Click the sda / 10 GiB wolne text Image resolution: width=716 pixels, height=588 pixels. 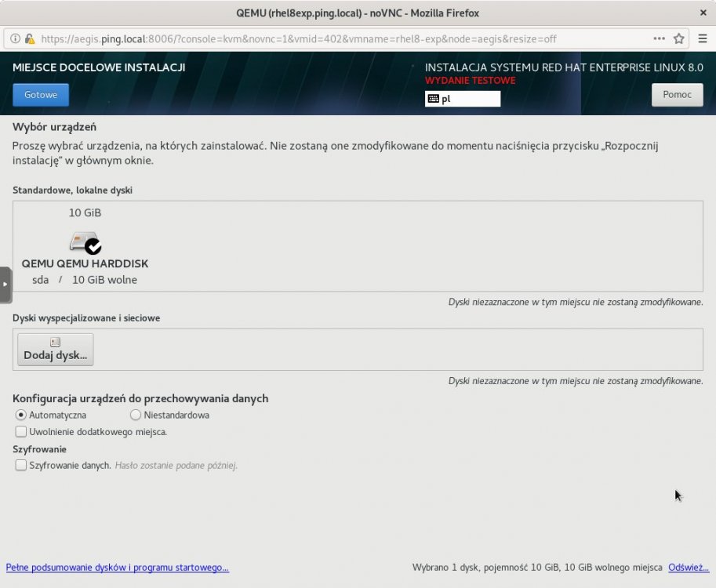click(85, 280)
